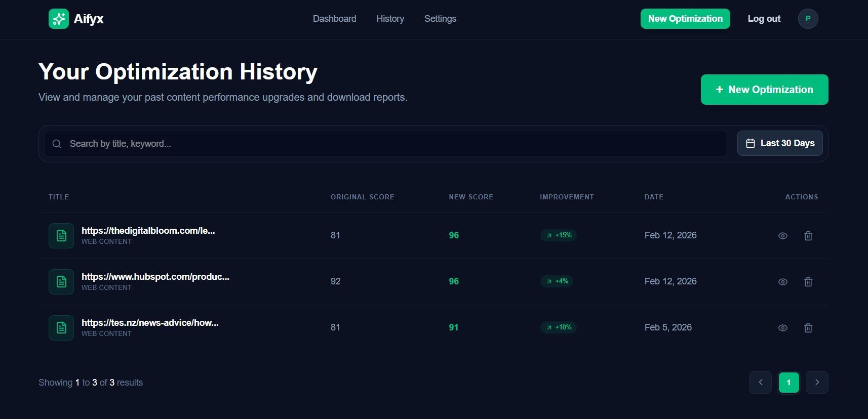View the hubspot.com optimization via eye icon
The height and width of the screenshot is (419, 868).
pyautogui.click(x=782, y=282)
